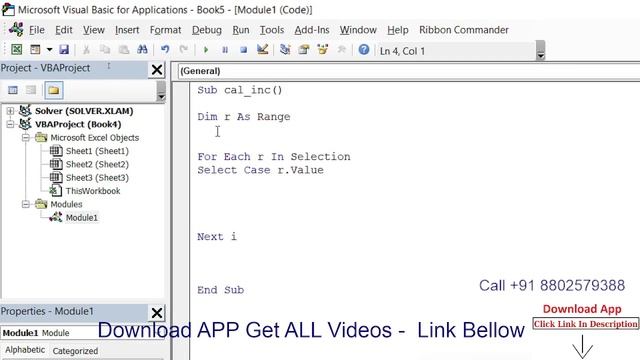Click the code line 'Dim r As Range'
The image size is (640, 360).
tap(244, 117)
